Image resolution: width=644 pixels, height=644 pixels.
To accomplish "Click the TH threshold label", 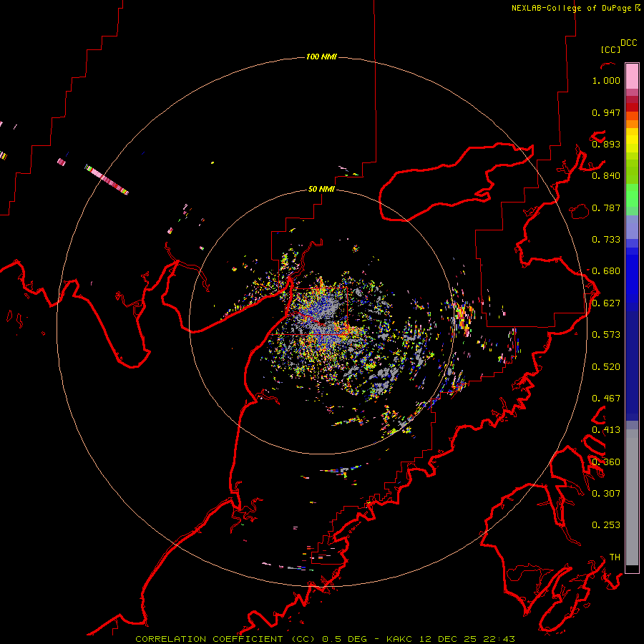I will pos(615,557).
